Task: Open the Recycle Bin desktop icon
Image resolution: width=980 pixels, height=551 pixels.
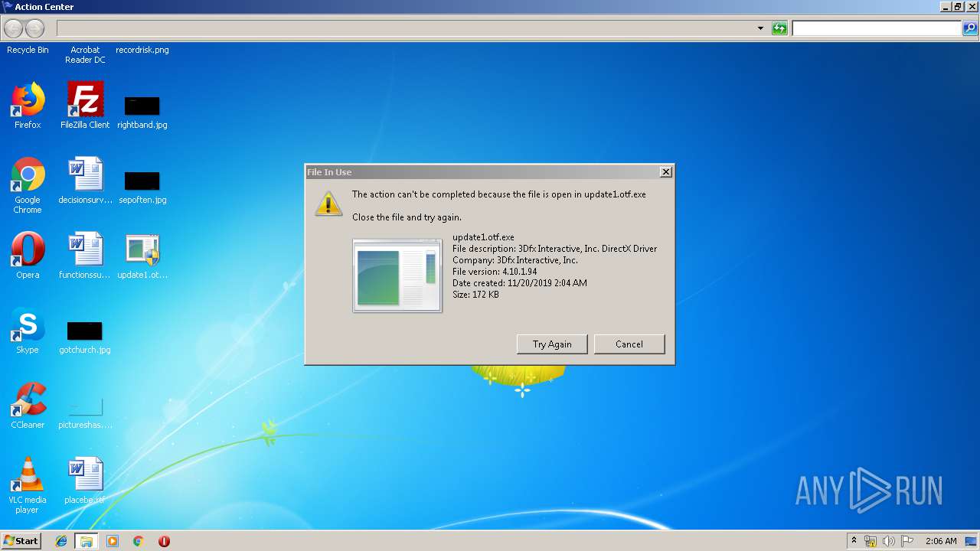Action: [28, 50]
